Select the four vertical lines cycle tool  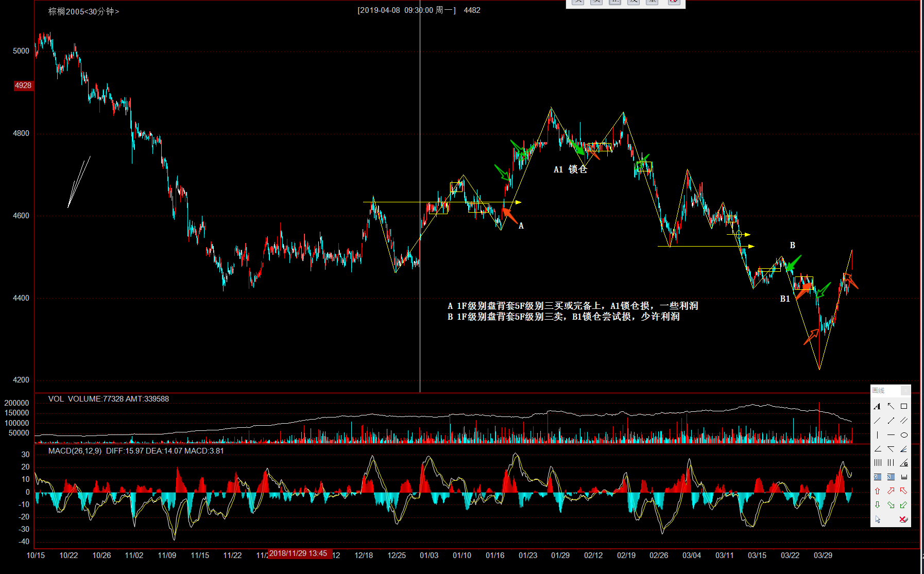pos(877,463)
